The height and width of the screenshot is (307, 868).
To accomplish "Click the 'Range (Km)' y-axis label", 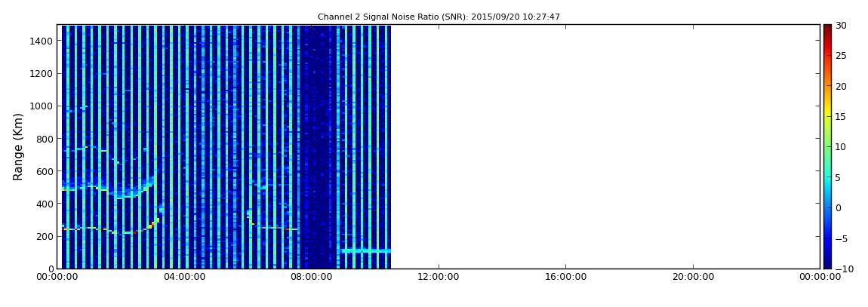I will pyautogui.click(x=18, y=146).
